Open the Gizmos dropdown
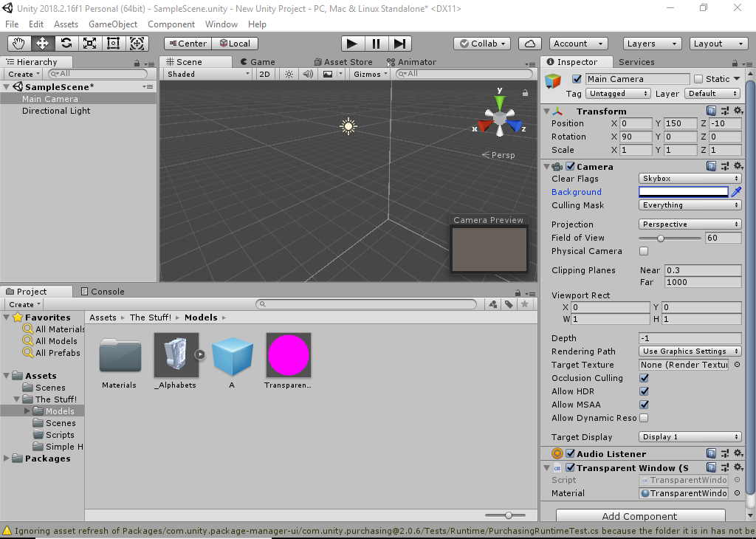Viewport: 756px width, 539px height. [x=370, y=74]
